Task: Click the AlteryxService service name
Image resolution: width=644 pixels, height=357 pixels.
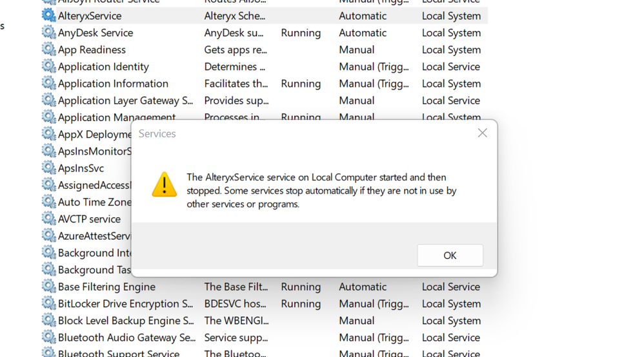Action: [90, 15]
